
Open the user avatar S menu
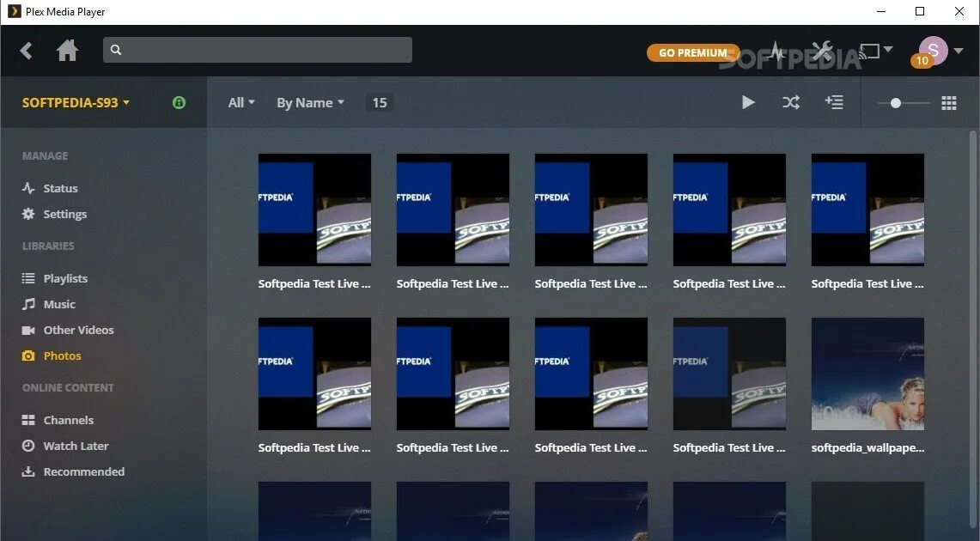tap(933, 50)
